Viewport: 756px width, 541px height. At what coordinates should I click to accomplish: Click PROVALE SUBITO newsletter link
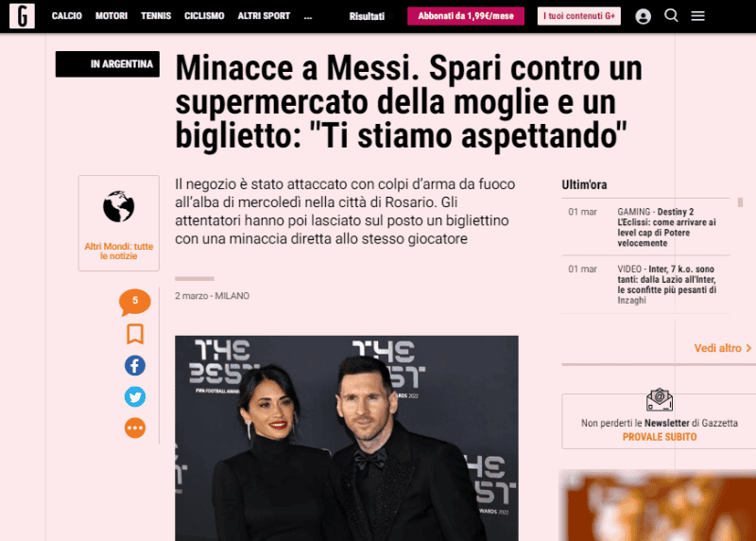point(659,437)
